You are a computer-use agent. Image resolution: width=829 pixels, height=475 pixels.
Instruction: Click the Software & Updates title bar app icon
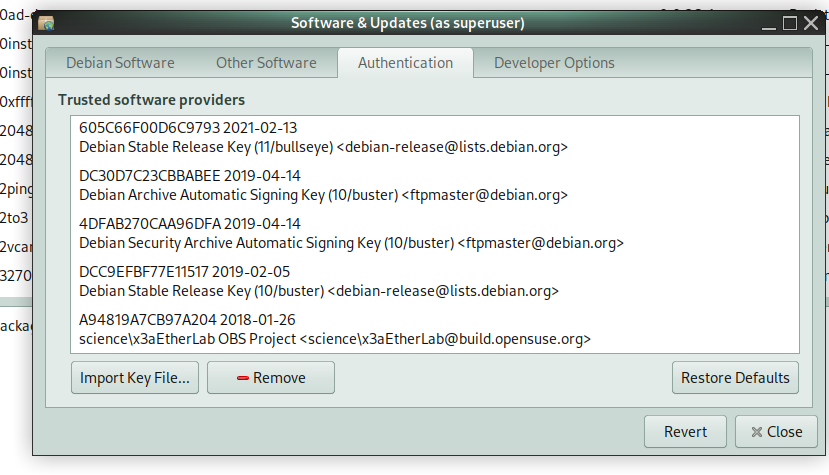tap(46, 23)
